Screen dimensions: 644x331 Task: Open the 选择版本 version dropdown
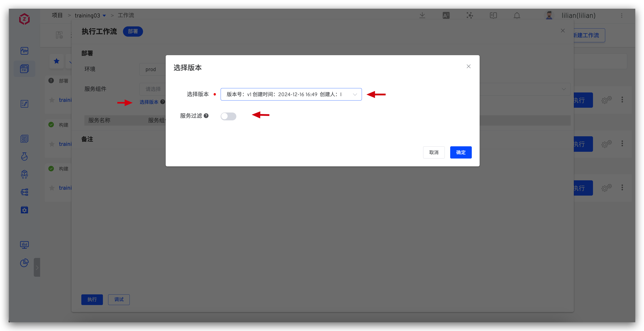point(291,94)
